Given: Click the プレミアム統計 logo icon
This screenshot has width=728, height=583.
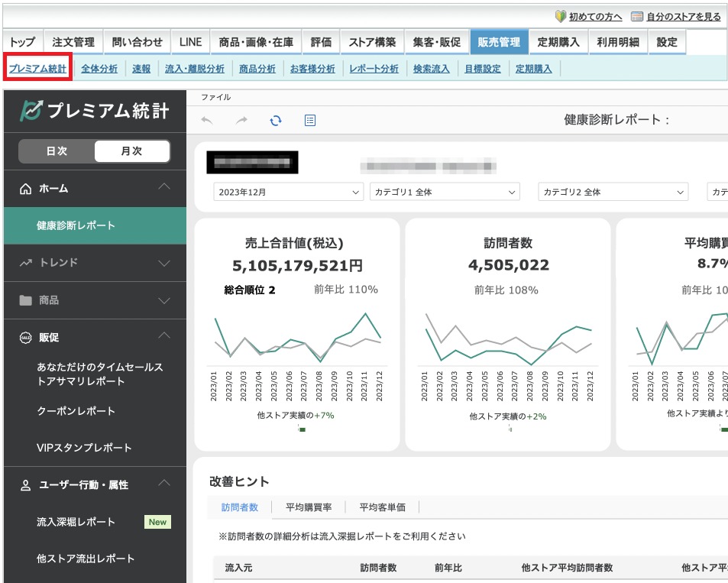Looking at the screenshot, I should 31,111.
